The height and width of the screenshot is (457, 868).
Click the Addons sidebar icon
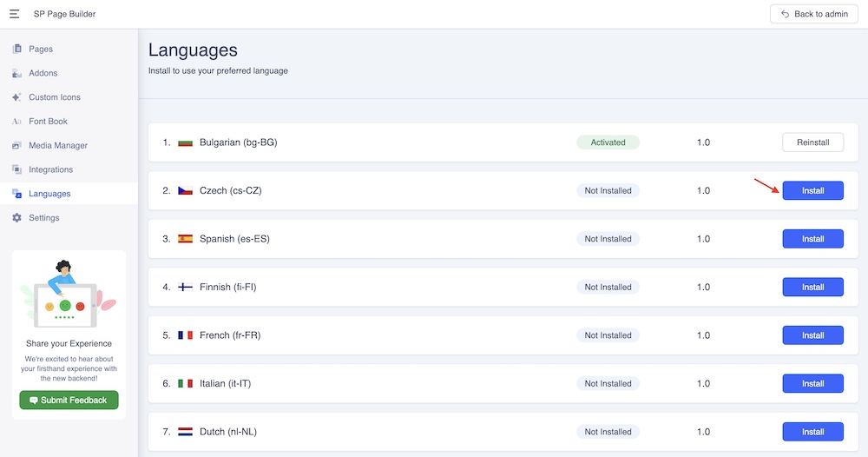point(16,74)
